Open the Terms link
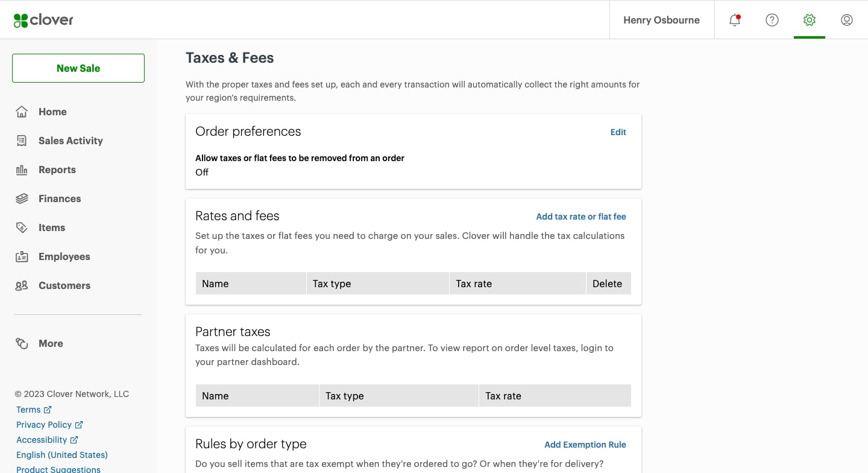This screenshot has height=473, width=868. [28, 410]
